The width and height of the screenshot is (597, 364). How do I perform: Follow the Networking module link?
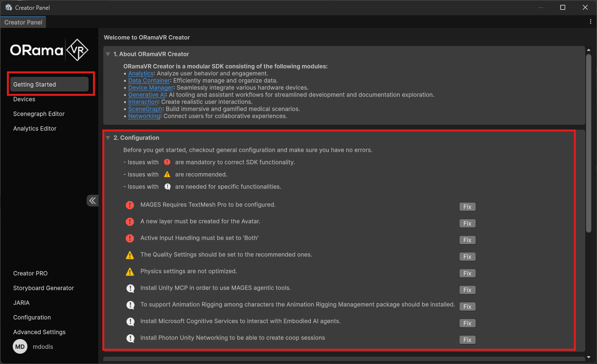144,116
